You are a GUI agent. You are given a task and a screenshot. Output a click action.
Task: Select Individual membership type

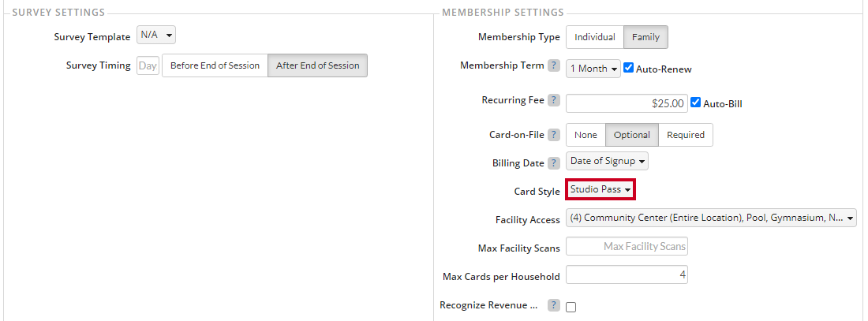tap(595, 37)
